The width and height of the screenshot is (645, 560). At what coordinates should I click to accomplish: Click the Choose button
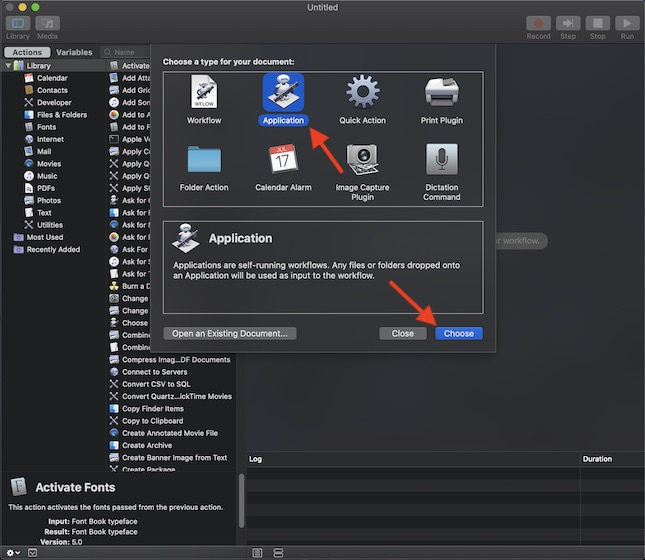(x=459, y=333)
